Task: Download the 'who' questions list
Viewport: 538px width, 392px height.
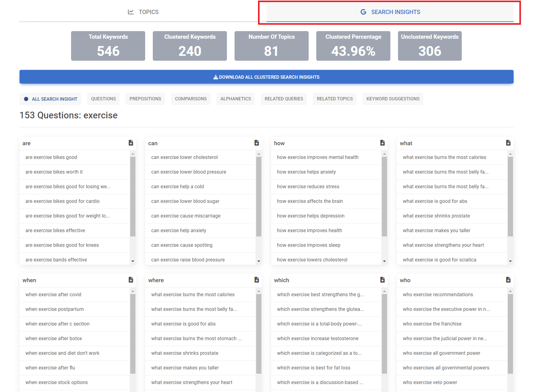Action: 508,280
